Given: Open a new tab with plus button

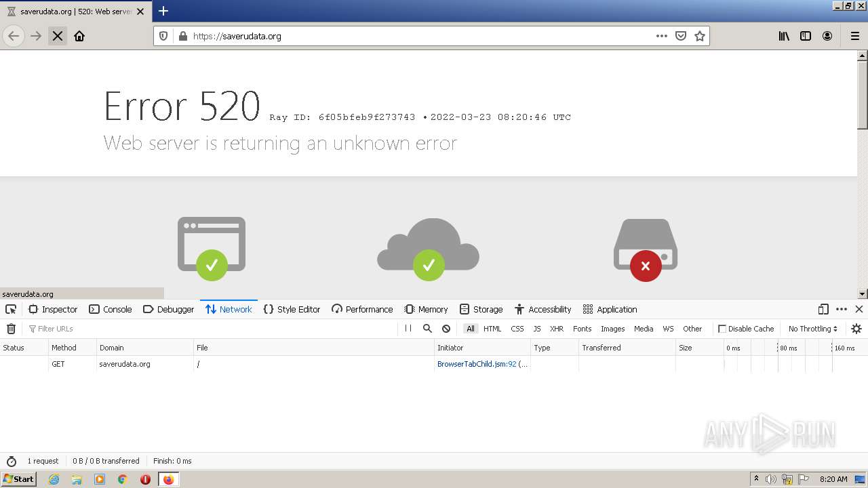Looking at the screenshot, I should [x=163, y=11].
